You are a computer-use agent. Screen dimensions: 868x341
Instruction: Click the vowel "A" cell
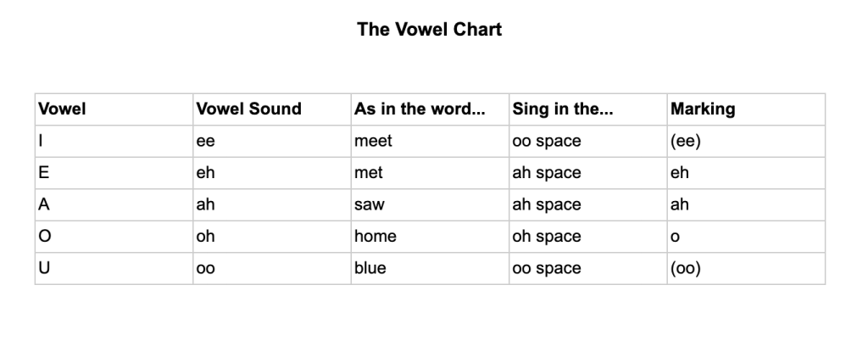coord(44,204)
